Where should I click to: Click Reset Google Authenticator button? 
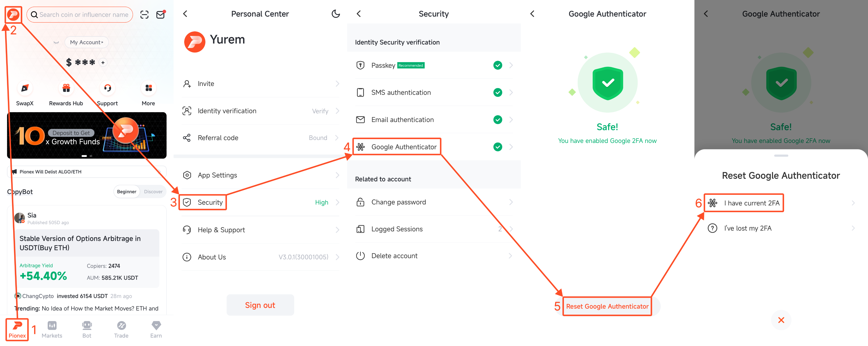tap(607, 306)
